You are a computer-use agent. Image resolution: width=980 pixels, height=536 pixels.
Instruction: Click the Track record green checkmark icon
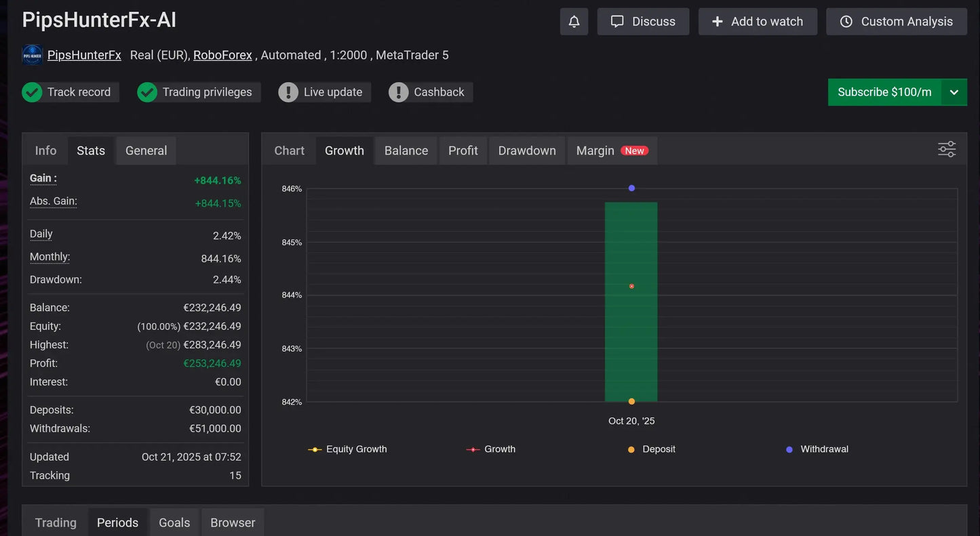[32, 92]
